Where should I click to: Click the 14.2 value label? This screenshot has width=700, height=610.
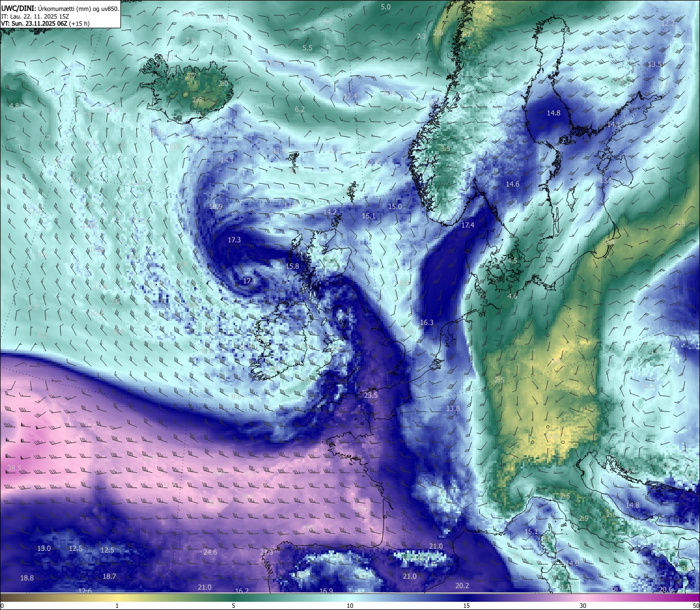click(x=330, y=212)
